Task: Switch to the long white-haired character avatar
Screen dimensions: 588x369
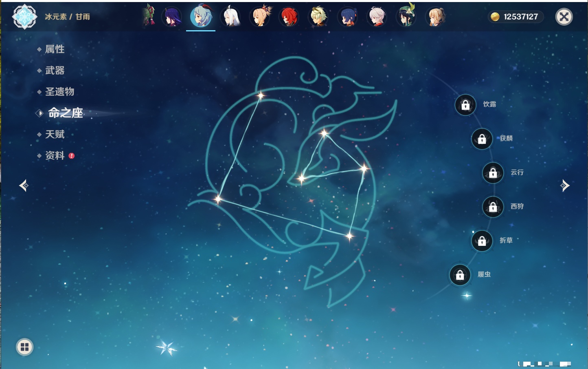Action: click(x=231, y=17)
